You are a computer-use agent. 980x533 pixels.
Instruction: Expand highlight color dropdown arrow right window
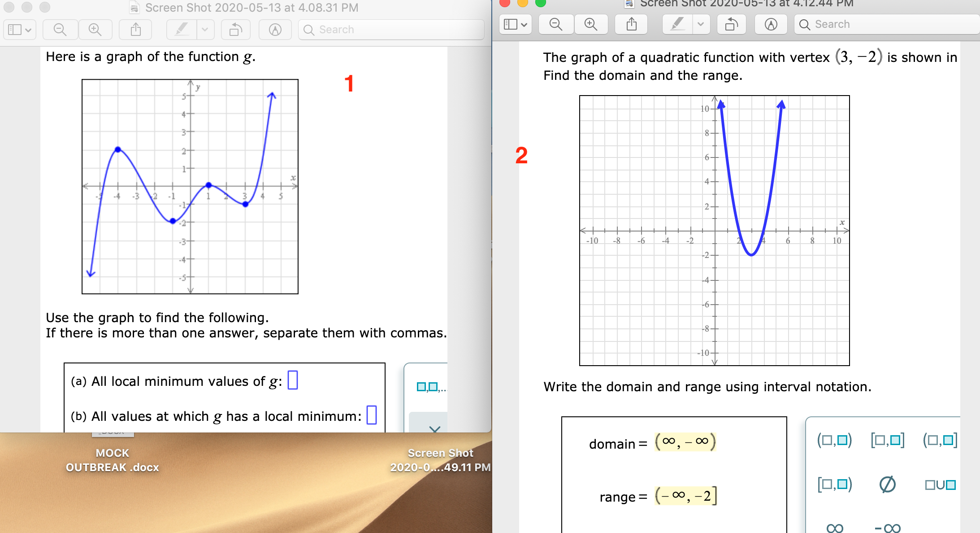701,24
